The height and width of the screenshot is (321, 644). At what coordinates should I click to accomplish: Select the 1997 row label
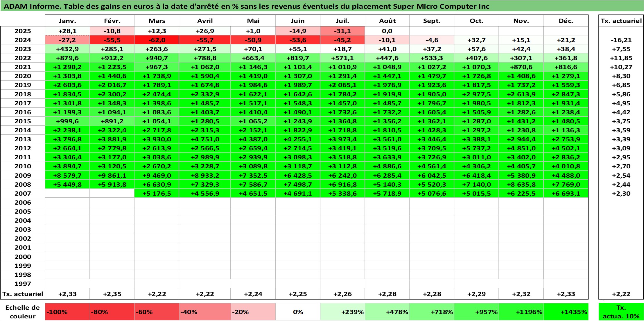23,284
